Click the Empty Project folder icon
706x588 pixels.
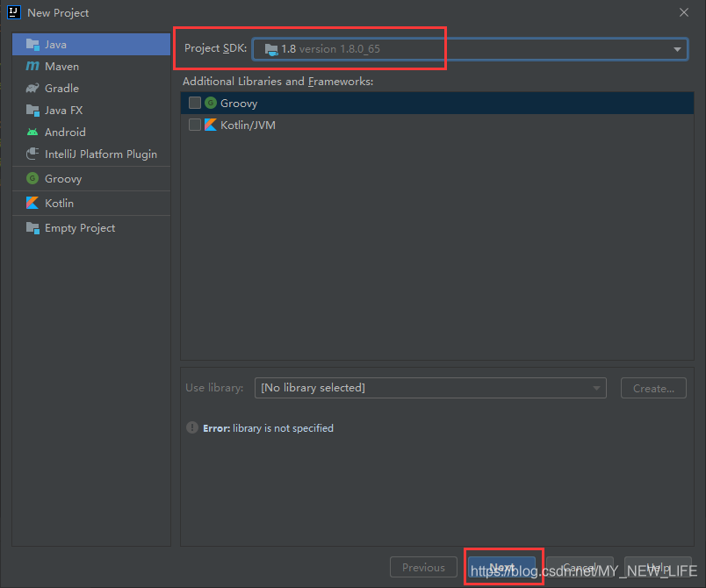click(32, 228)
